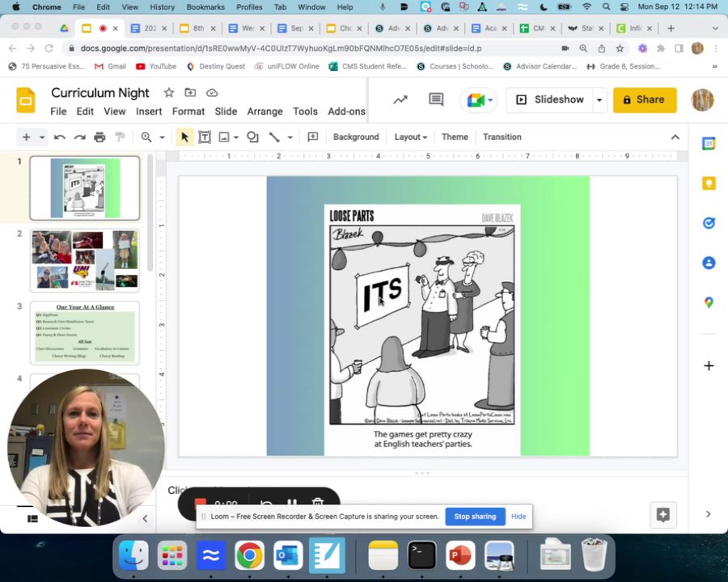
Task: Open Google Maps in side panel
Action: click(709, 302)
